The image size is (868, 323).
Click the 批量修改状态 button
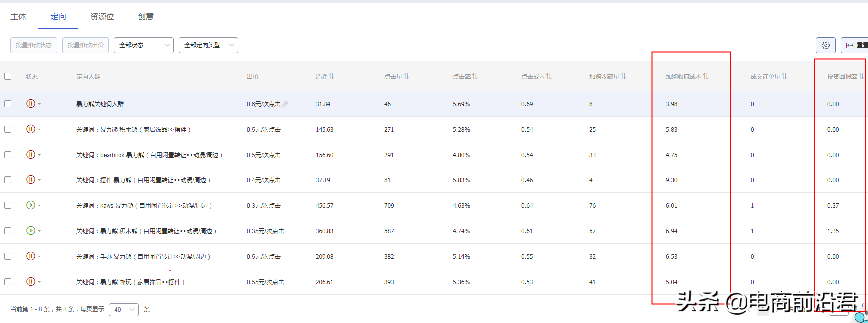coord(34,45)
